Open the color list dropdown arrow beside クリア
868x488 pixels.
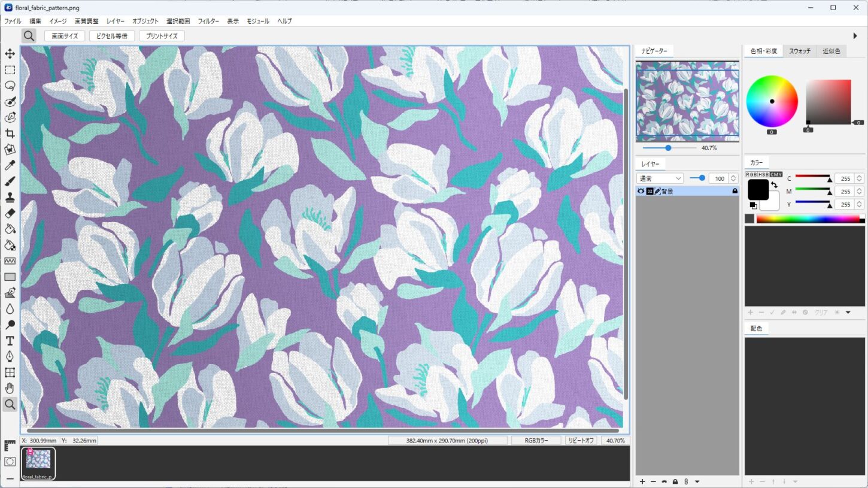point(848,312)
